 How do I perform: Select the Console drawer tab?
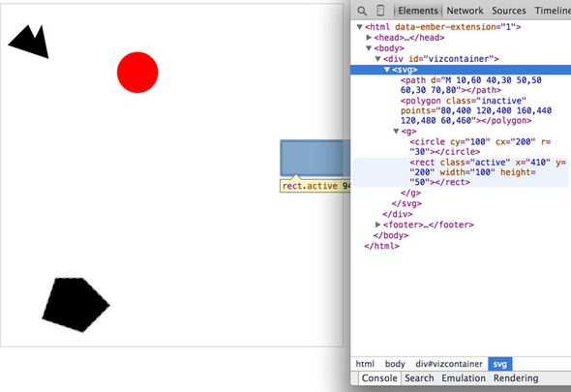tap(379, 378)
